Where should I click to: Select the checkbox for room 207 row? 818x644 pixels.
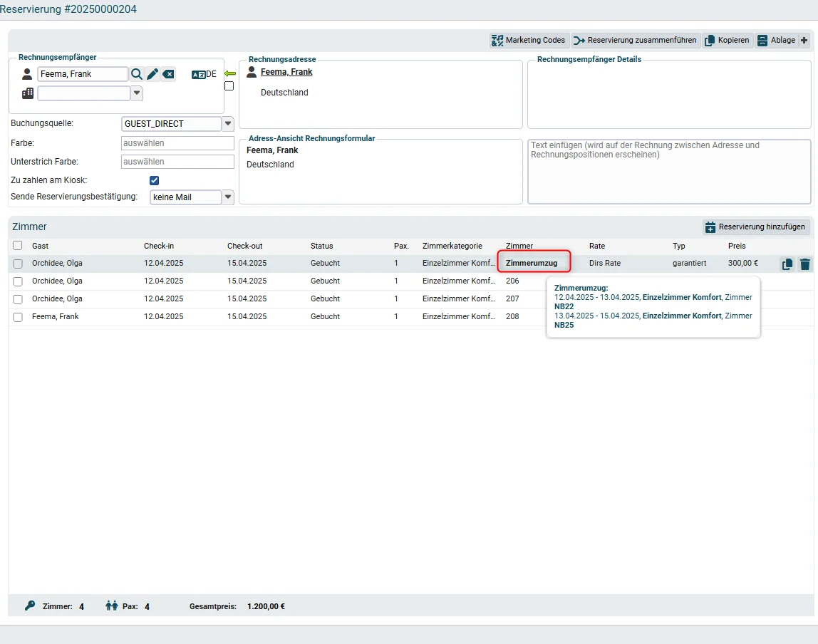click(18, 298)
